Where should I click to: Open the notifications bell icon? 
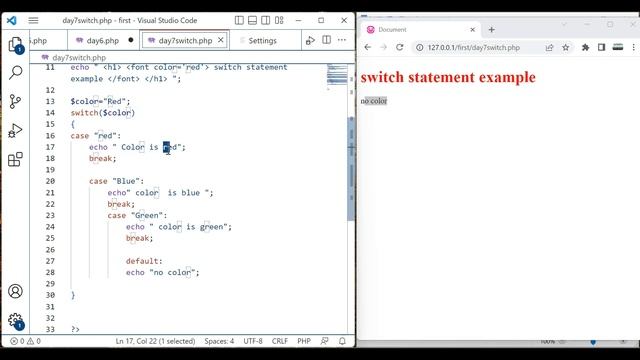(x=342, y=341)
